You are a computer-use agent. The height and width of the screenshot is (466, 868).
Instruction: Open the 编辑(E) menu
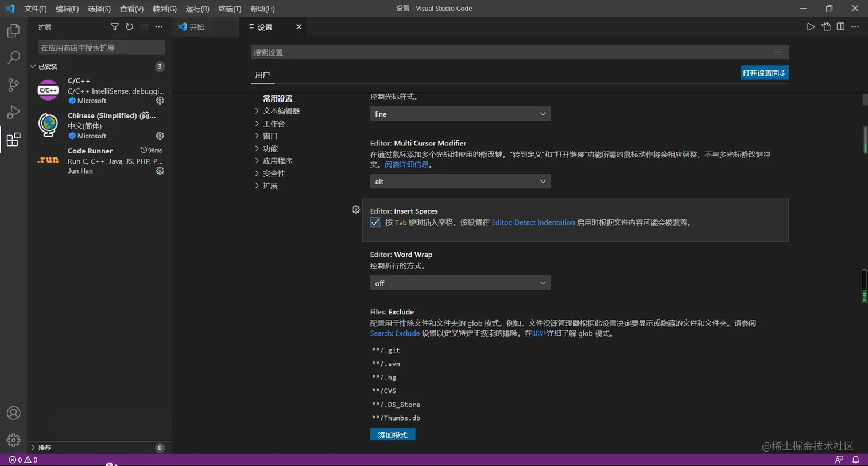coord(68,9)
